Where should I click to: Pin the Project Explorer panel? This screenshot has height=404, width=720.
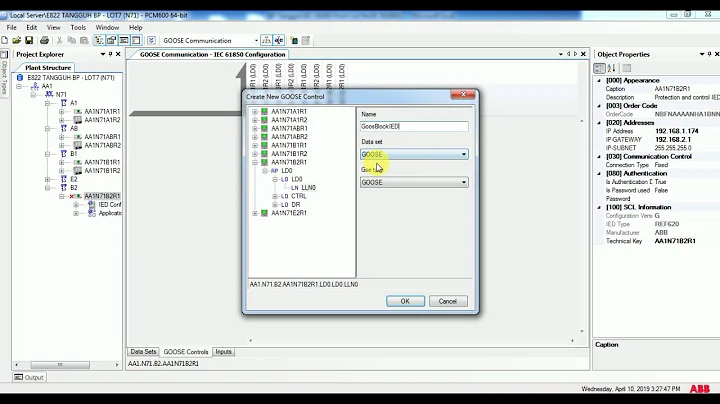click(110, 54)
